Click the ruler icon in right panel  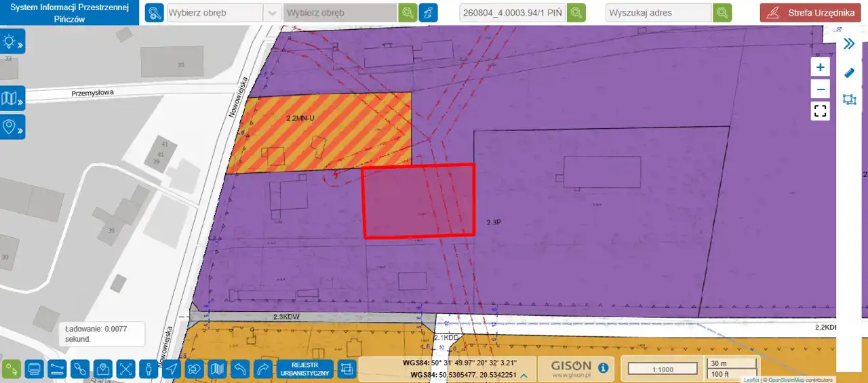click(x=849, y=72)
